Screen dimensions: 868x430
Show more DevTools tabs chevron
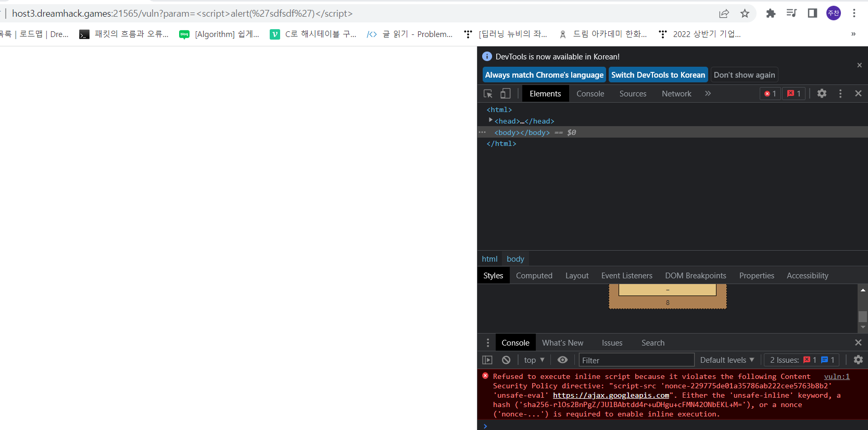tap(708, 93)
